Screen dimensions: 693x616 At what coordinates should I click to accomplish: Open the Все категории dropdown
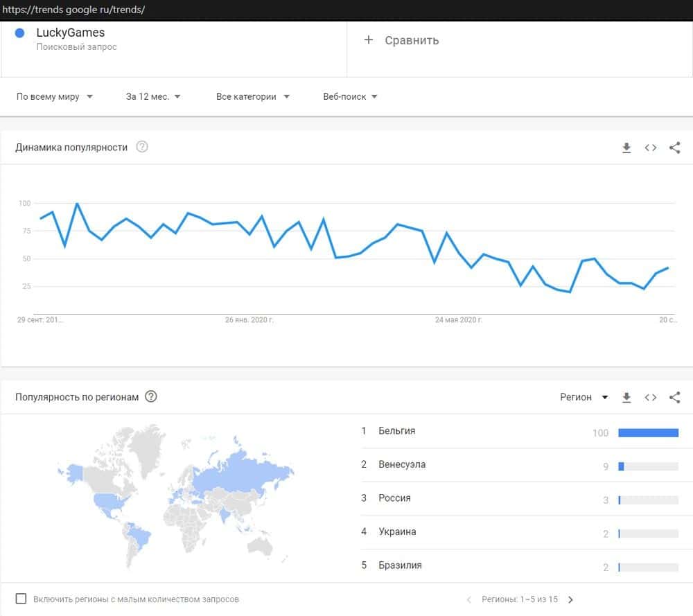pyautogui.click(x=253, y=97)
